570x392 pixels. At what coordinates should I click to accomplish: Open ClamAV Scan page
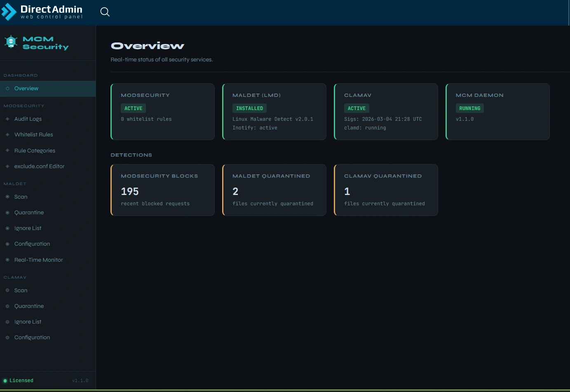48,291
